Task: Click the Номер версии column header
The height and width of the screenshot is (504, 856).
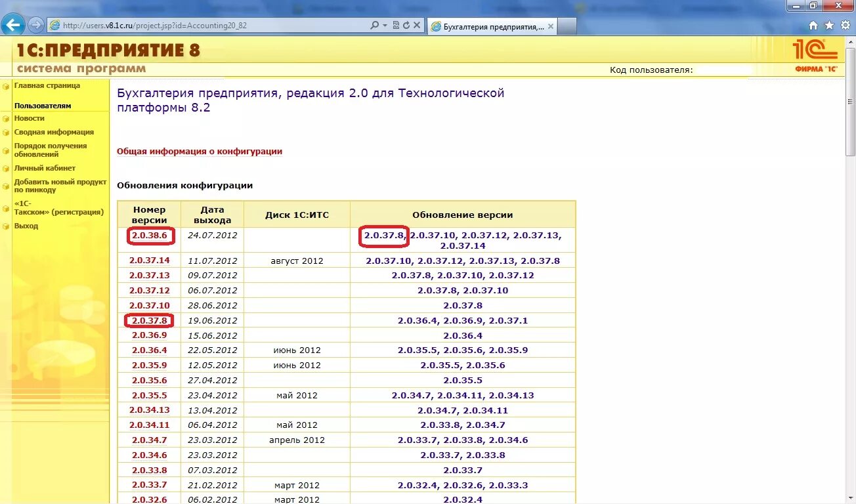Action: tap(150, 215)
